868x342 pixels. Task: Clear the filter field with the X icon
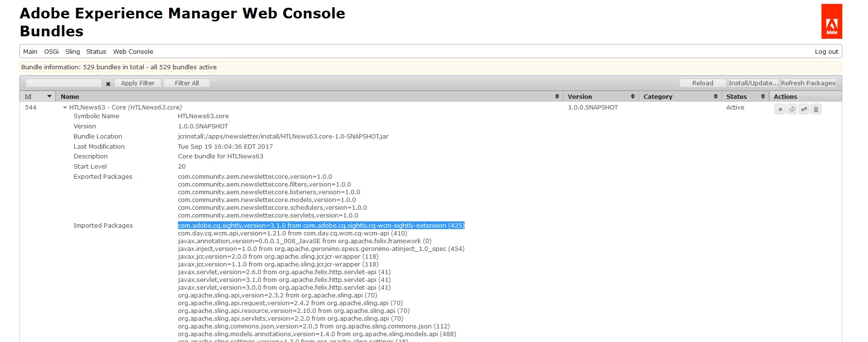pyautogui.click(x=108, y=84)
